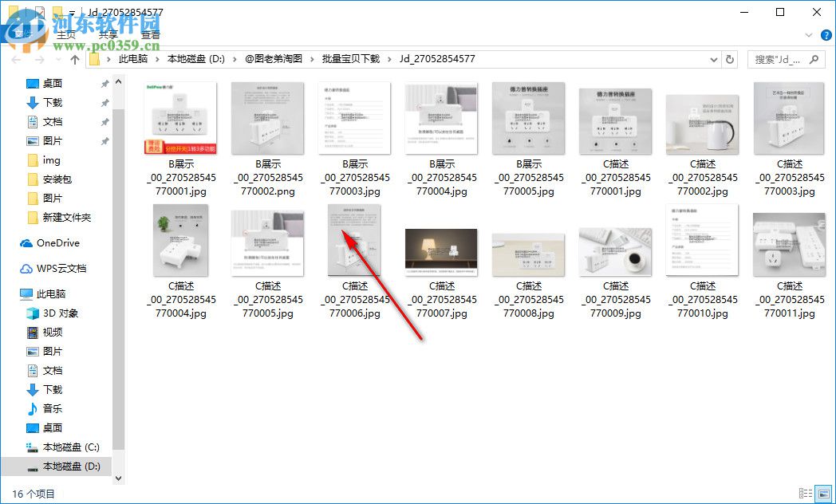Viewport: 836px width, 504px height.
Task: Click the back navigation arrow
Action: tap(16, 58)
